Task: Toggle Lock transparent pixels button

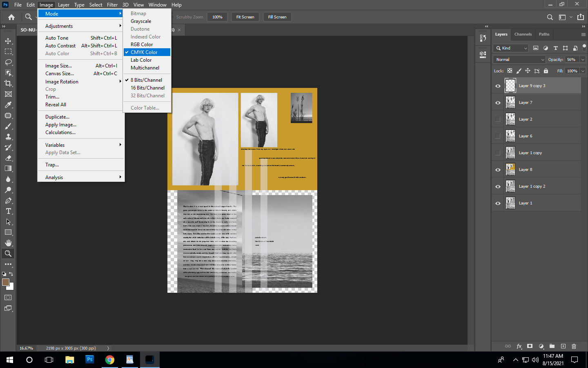Action: (x=510, y=71)
